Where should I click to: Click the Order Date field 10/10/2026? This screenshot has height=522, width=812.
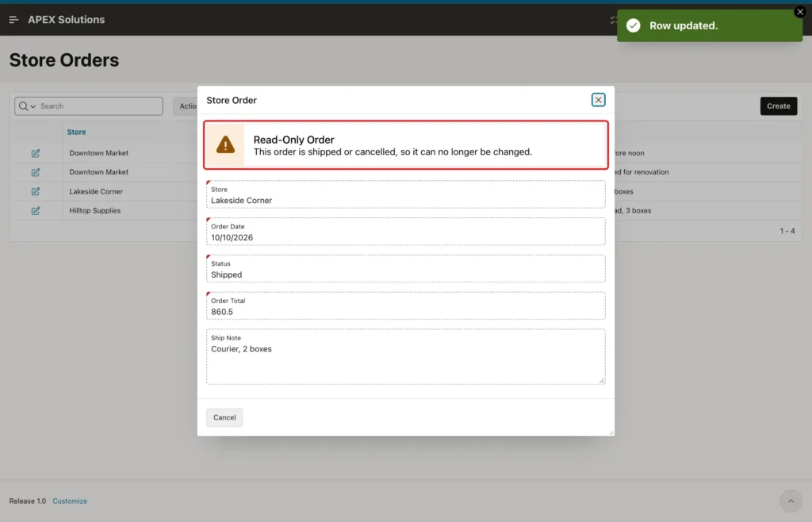point(405,232)
